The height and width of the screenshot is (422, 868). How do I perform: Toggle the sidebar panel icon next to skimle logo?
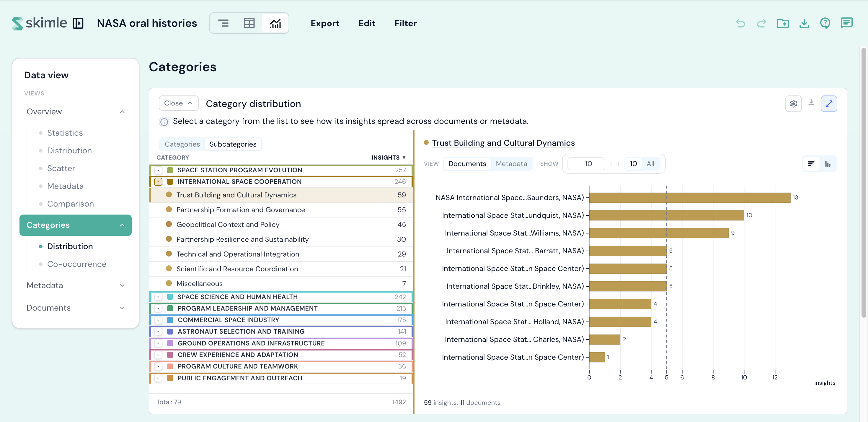78,23
